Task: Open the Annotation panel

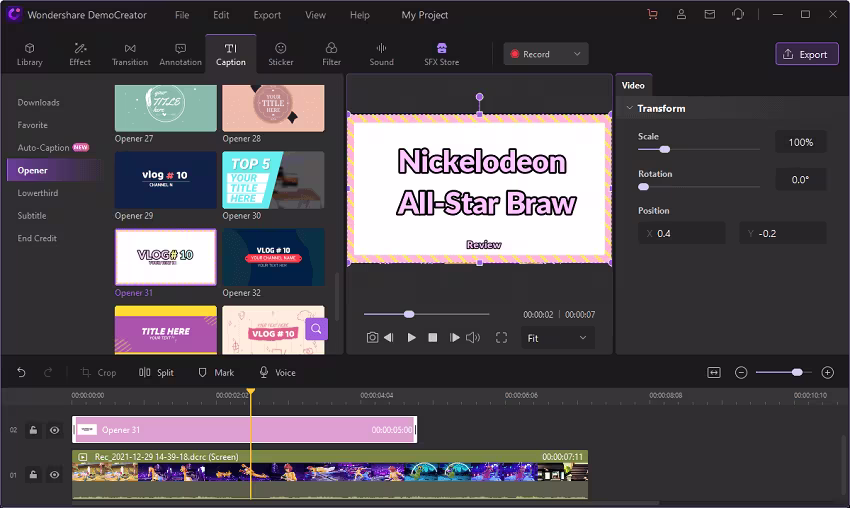Action: [x=181, y=54]
